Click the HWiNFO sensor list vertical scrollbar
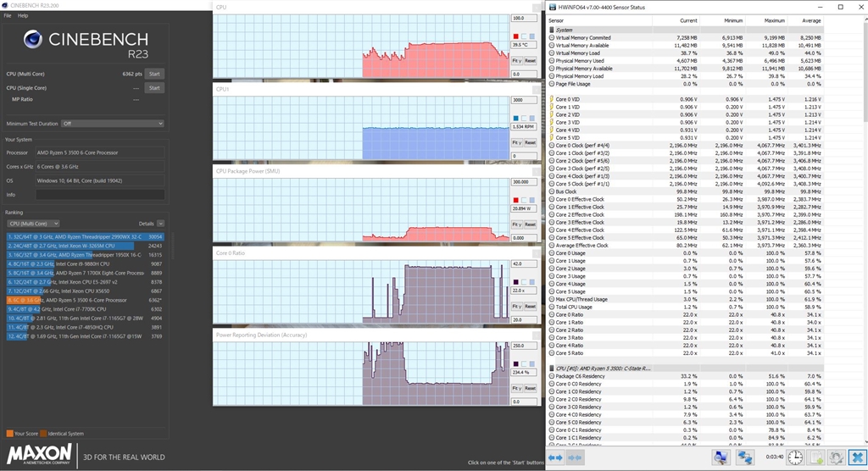The width and height of the screenshot is (868, 471). 865,232
